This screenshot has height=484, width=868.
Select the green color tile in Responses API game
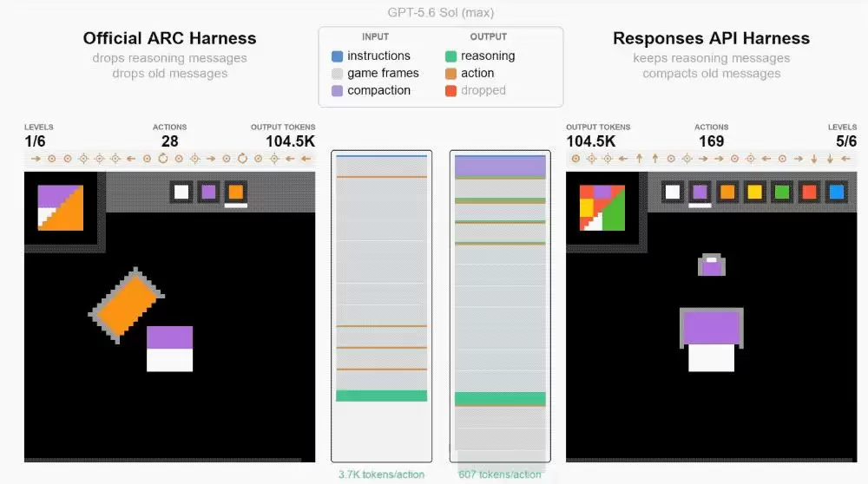[782, 192]
